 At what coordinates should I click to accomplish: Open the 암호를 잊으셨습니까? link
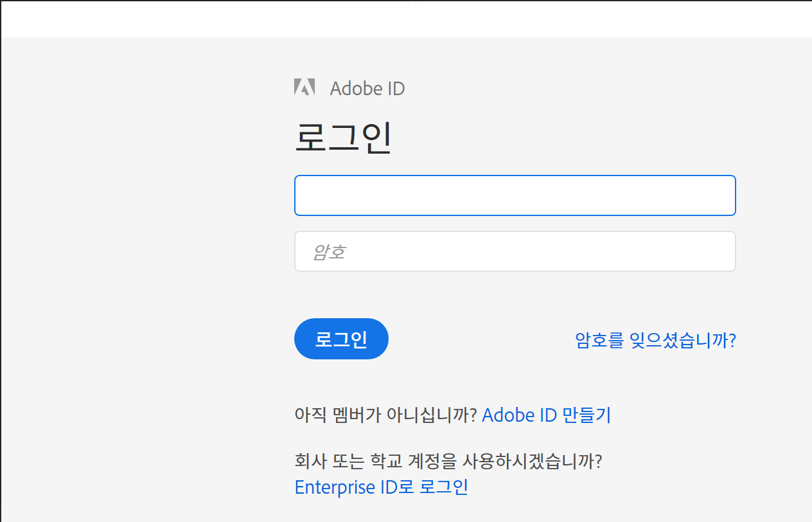[x=655, y=339]
